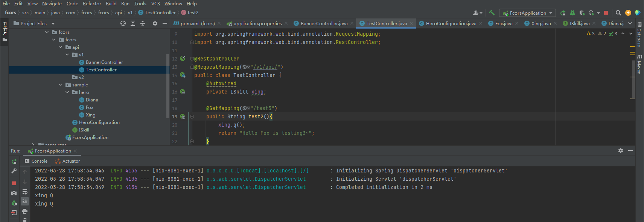Switch to the application.properties tab
This screenshot has width=644, height=222.
[257, 23]
